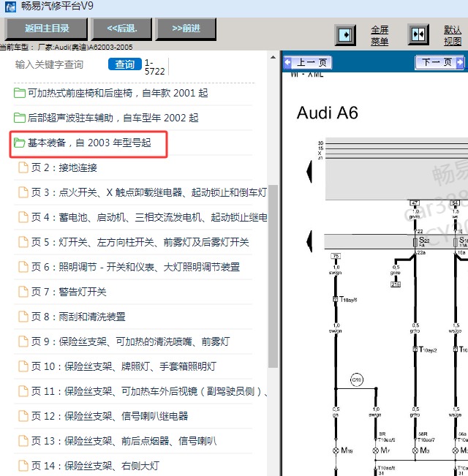Viewport: 468px width, 476px height.
Task: Click the M18 lamp symbol in diagram
Action: [336, 450]
